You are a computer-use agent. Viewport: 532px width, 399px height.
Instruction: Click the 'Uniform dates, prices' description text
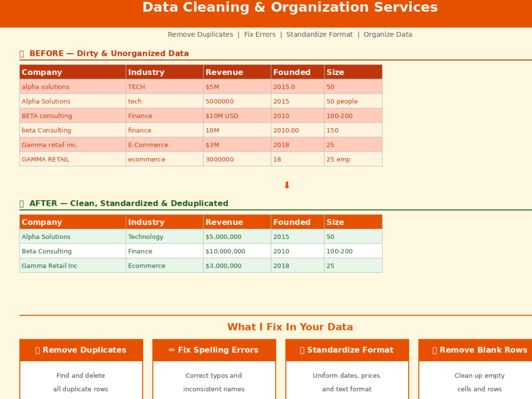(346, 375)
